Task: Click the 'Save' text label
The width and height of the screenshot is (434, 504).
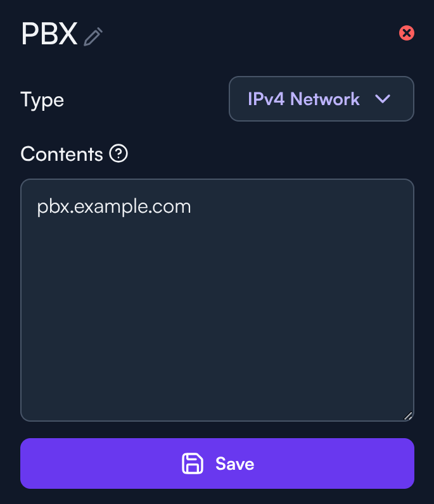Action: click(x=234, y=463)
